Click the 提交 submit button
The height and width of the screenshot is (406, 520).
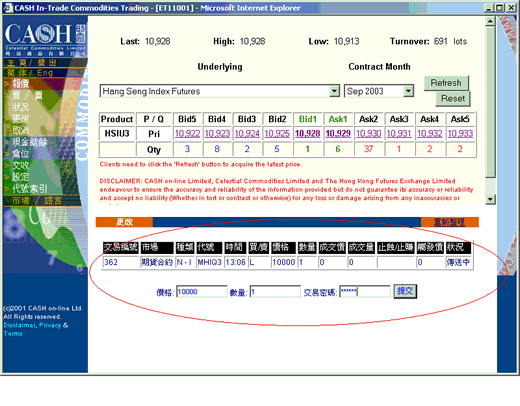[x=405, y=291]
